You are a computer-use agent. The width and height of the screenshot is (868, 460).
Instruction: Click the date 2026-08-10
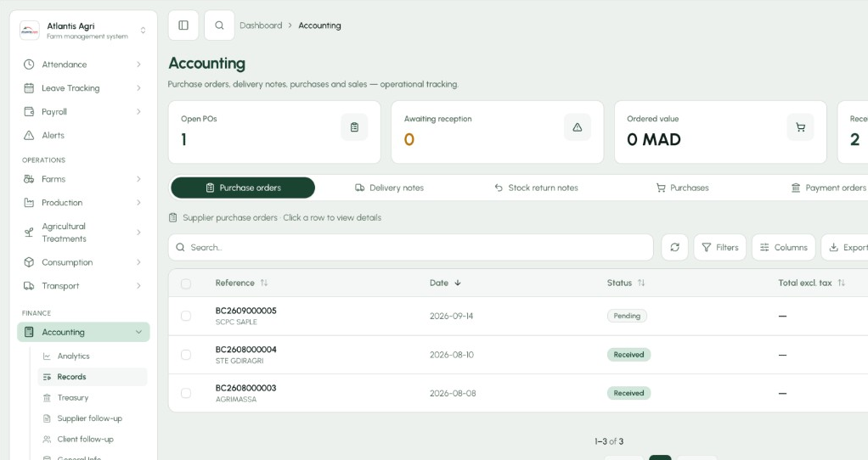coord(452,355)
